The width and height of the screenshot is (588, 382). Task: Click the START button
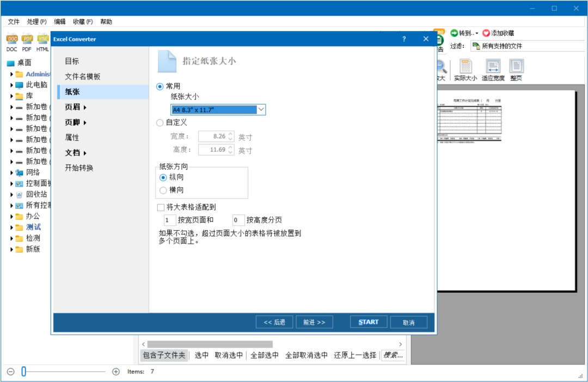[369, 322]
